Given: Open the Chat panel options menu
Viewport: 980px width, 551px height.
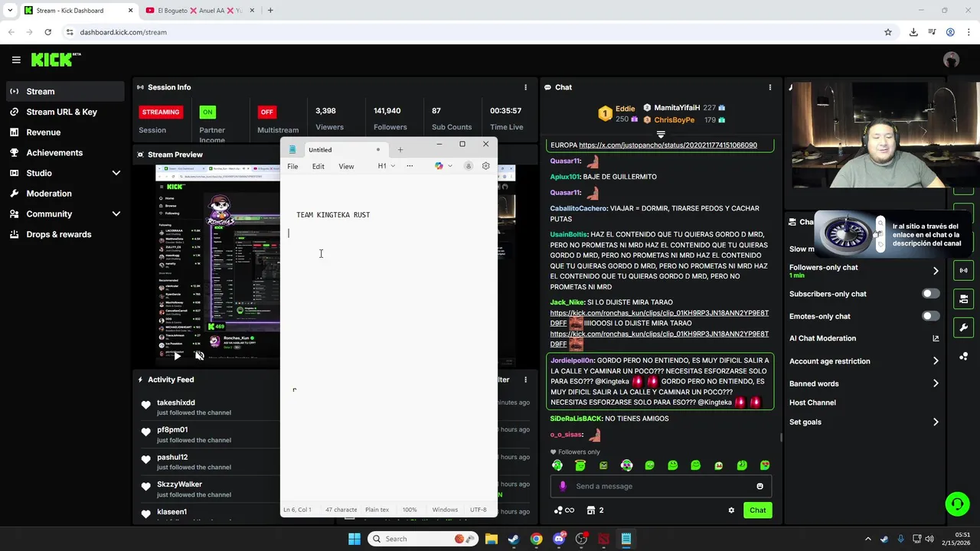Looking at the screenshot, I should [769, 87].
